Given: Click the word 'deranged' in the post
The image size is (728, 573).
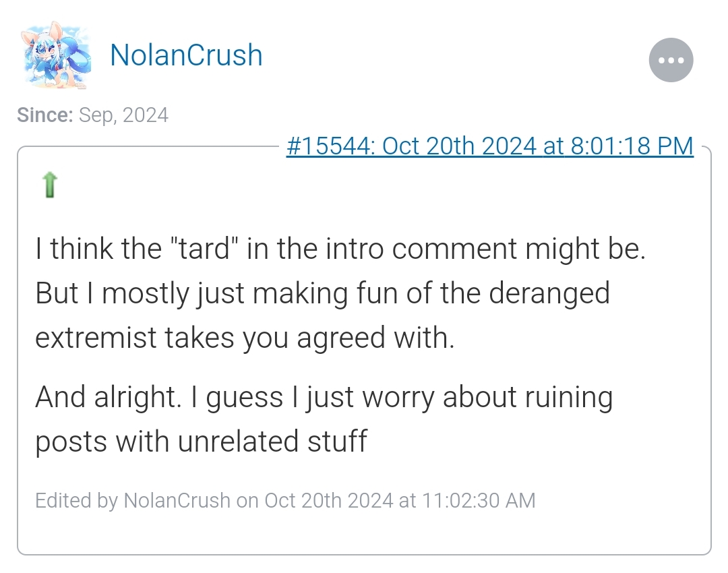Looking at the screenshot, I should point(549,294).
